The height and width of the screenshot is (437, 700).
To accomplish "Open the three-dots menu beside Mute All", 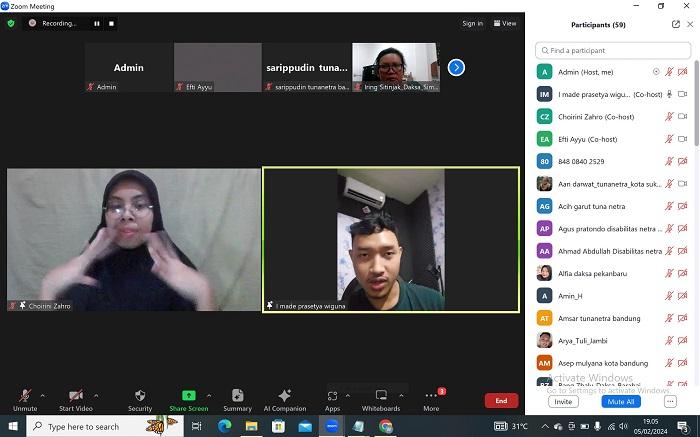I will point(671,401).
